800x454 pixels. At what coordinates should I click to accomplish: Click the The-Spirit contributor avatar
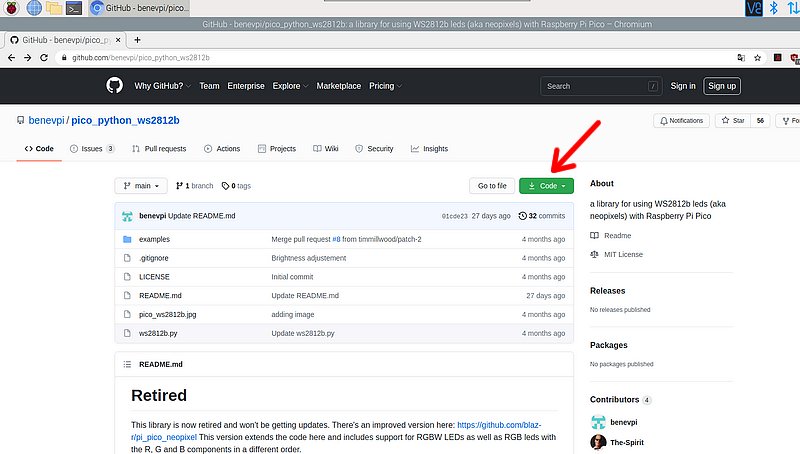click(x=598, y=442)
